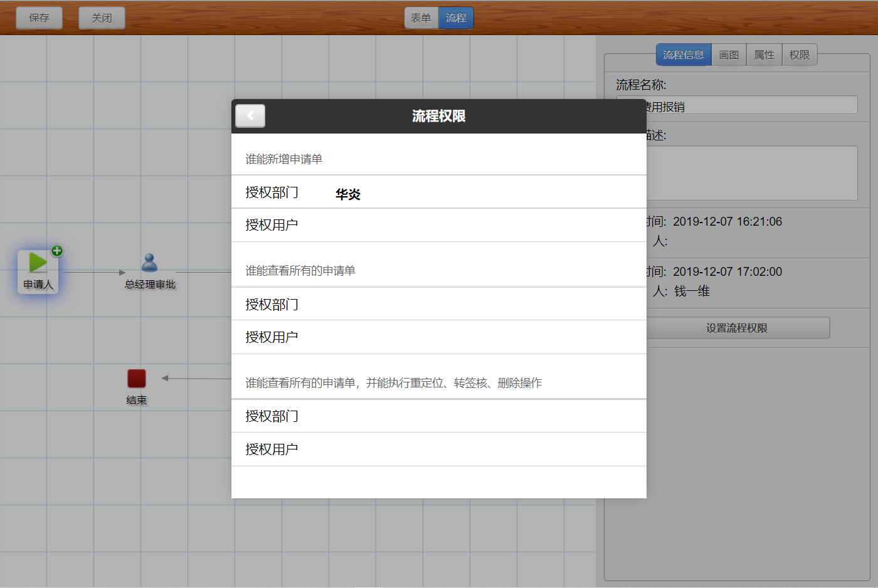Click the back arrow in 流程权限 dialog
The width and height of the screenshot is (878, 588).
pyautogui.click(x=250, y=116)
